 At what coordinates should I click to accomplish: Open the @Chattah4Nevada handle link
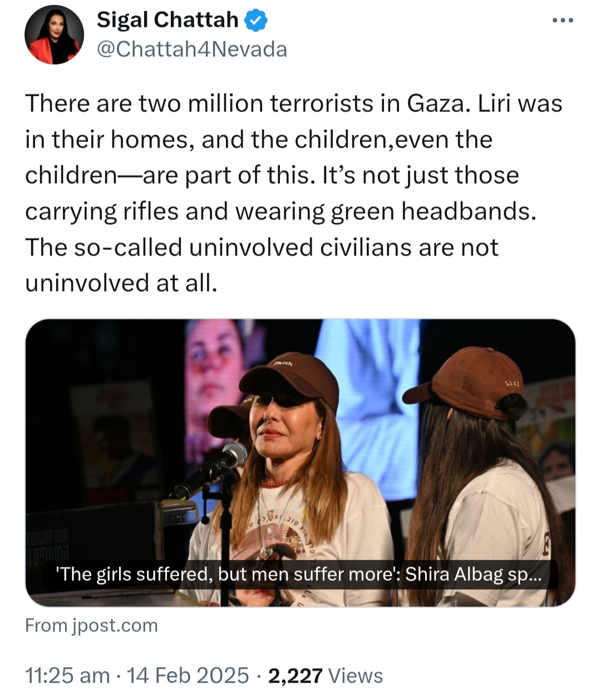(192, 50)
